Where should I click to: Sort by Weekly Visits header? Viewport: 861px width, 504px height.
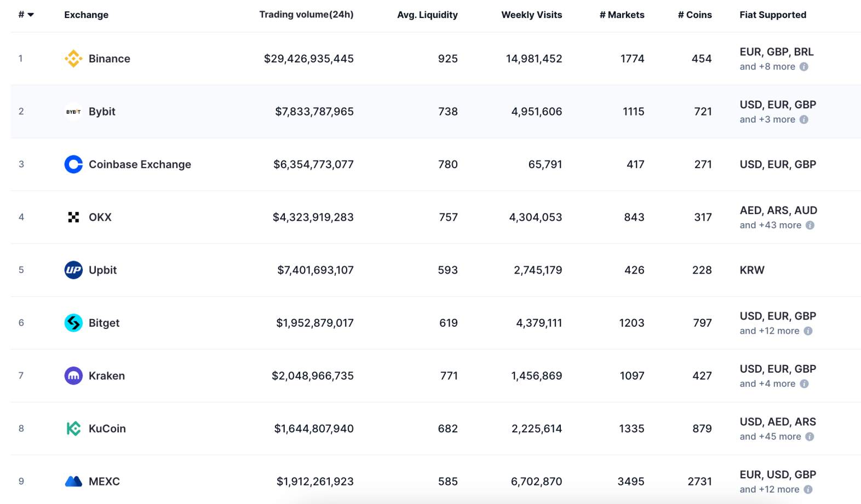531,15
